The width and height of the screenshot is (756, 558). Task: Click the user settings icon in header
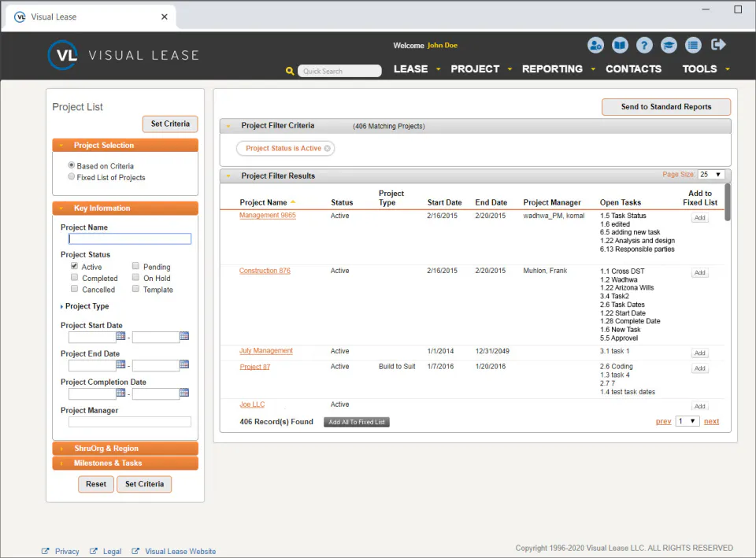tap(595, 46)
